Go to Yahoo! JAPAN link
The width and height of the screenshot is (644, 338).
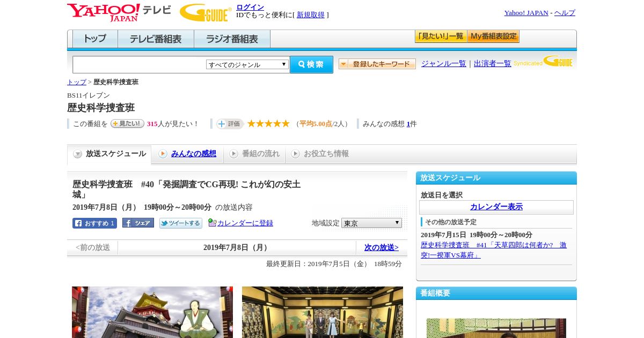[x=526, y=13]
